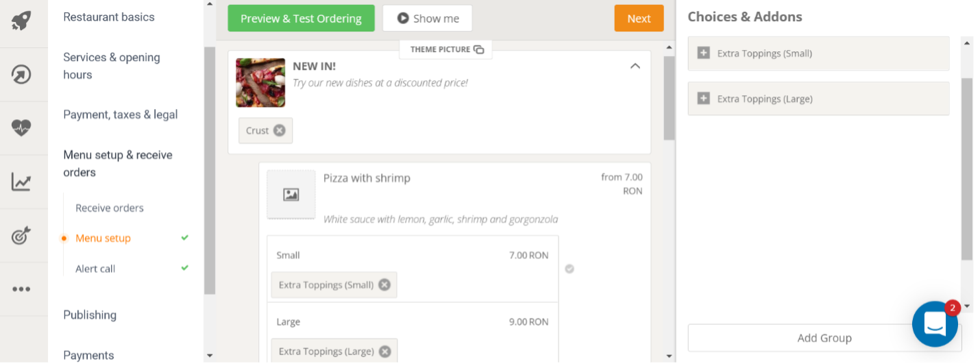The height and width of the screenshot is (364, 980).
Task: Open the line chart reports icon
Action: [21, 182]
